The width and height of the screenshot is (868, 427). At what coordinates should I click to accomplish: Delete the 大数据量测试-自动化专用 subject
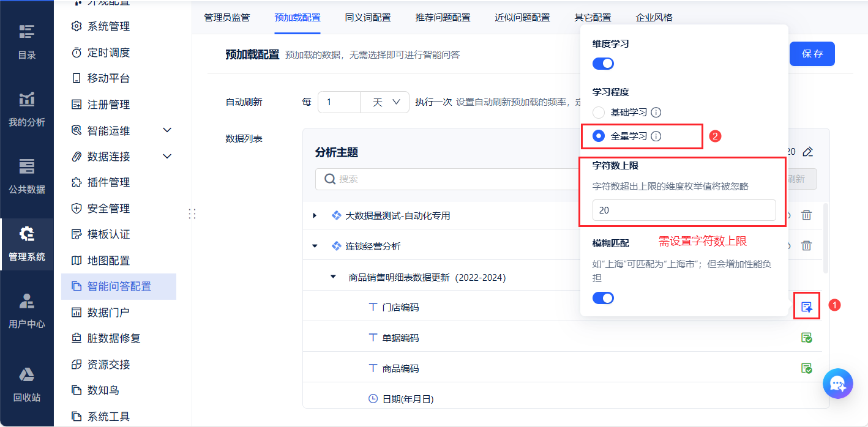[x=807, y=215]
